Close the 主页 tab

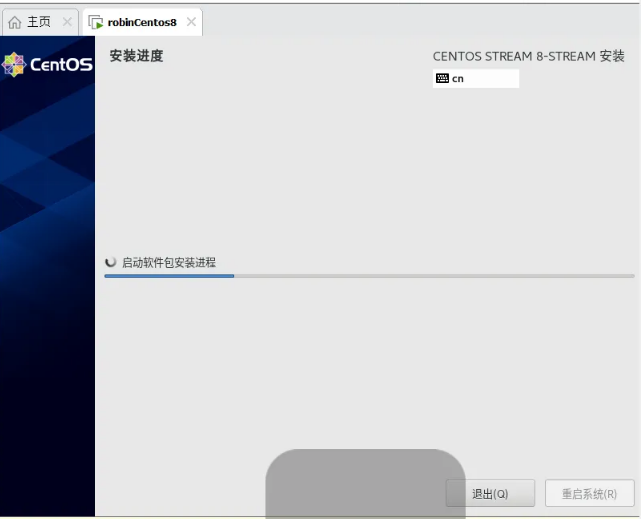pyautogui.click(x=67, y=22)
